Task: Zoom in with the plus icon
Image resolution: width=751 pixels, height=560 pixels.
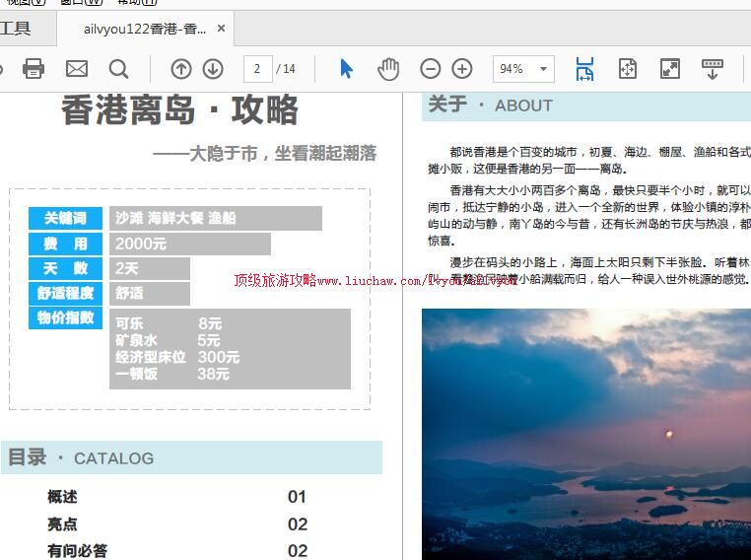Action: [462, 68]
